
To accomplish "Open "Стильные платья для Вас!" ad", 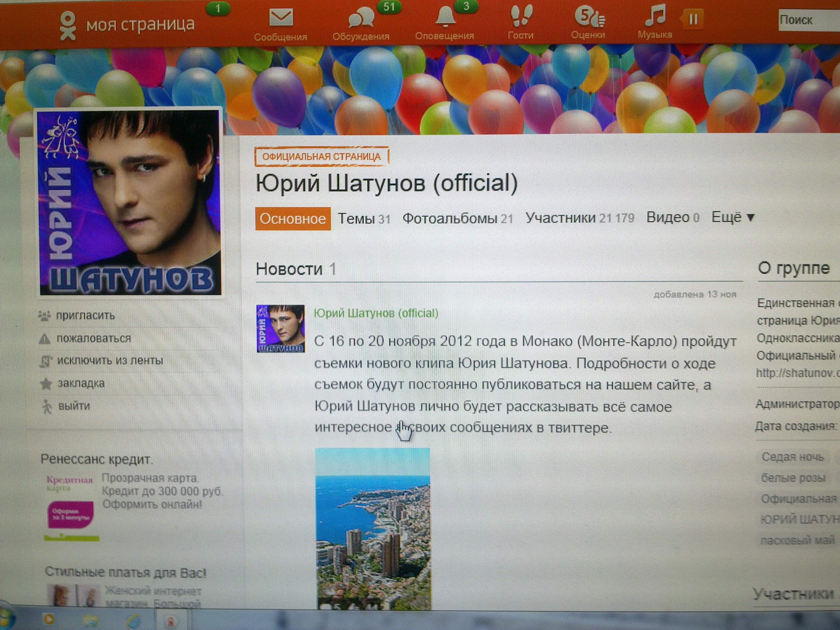I will coord(125,572).
